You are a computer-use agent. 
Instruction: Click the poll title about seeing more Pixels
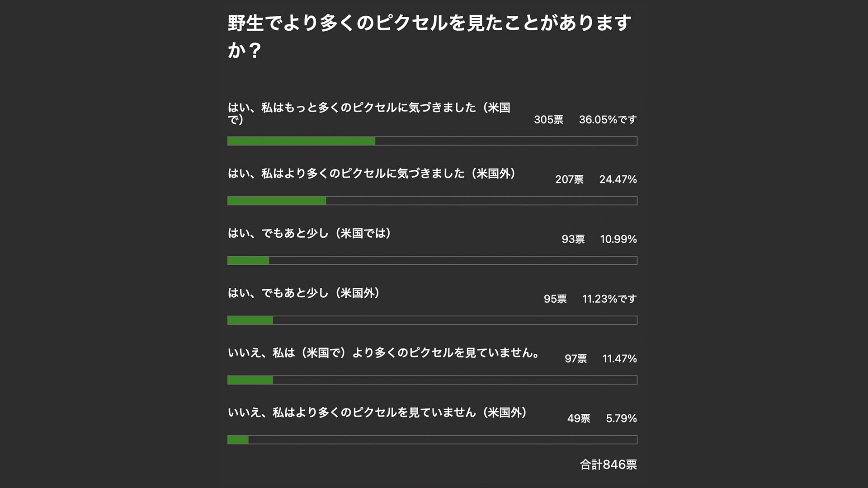click(429, 36)
